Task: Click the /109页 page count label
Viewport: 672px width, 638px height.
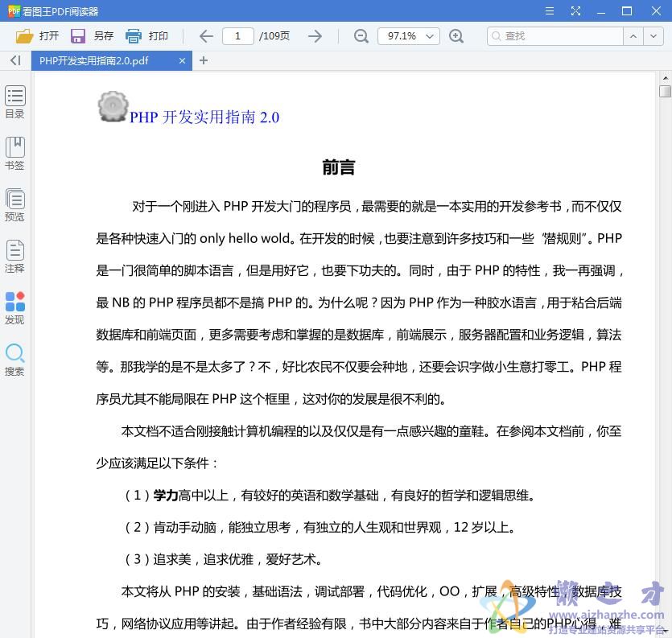Action: point(274,36)
